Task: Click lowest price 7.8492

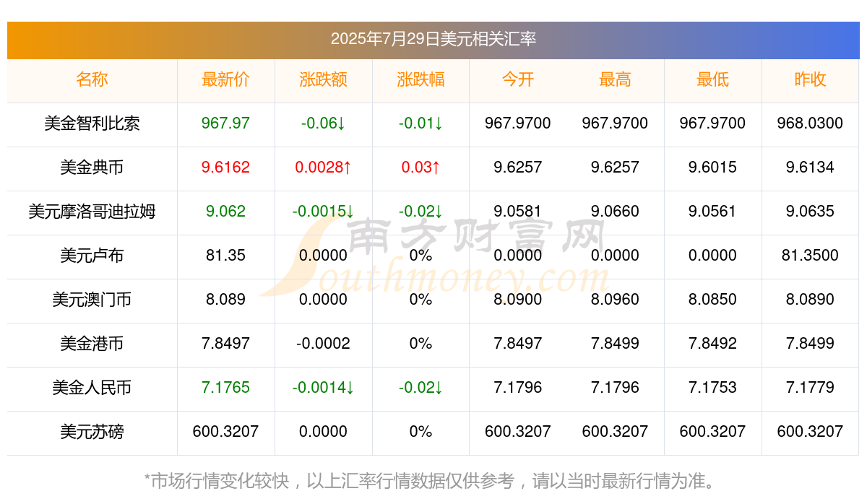Action: [x=712, y=344]
